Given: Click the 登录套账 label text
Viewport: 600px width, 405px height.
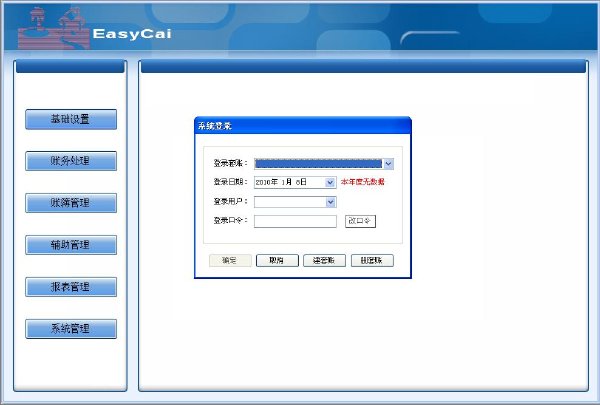Looking at the screenshot, I should tap(230, 163).
